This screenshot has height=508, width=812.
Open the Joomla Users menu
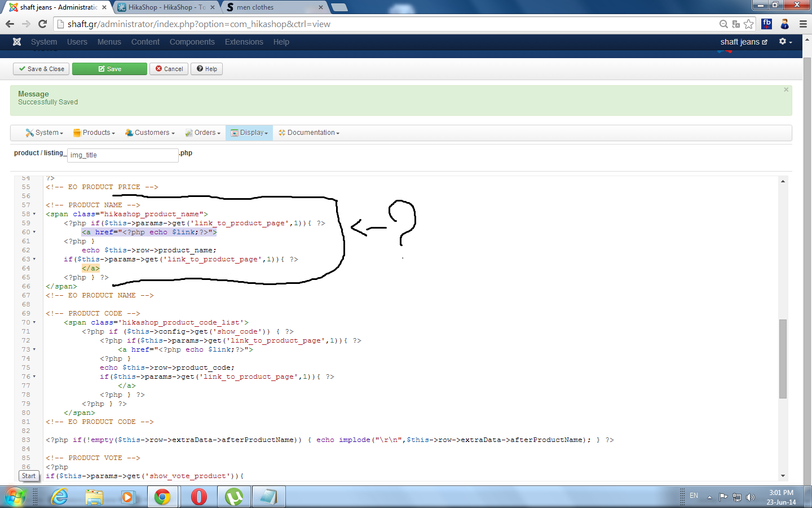point(77,42)
